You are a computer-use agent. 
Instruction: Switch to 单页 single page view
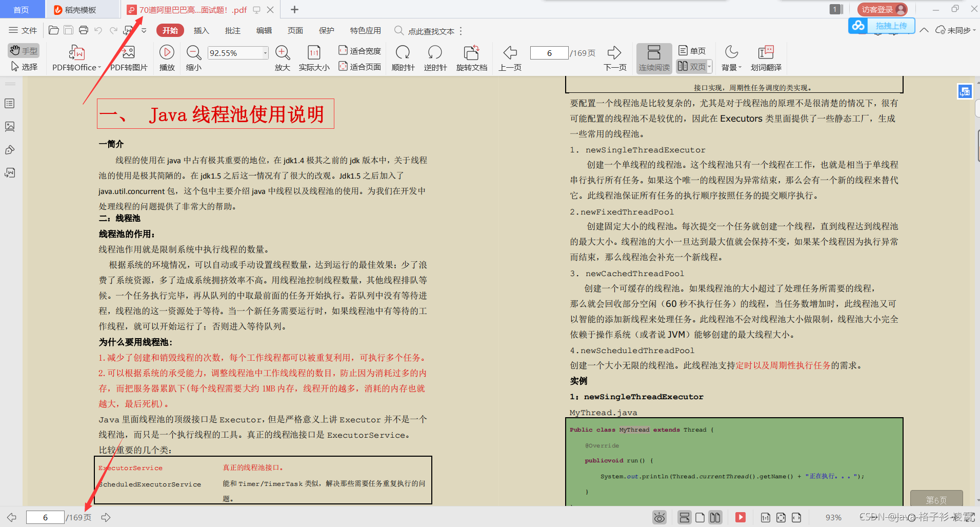click(692, 50)
